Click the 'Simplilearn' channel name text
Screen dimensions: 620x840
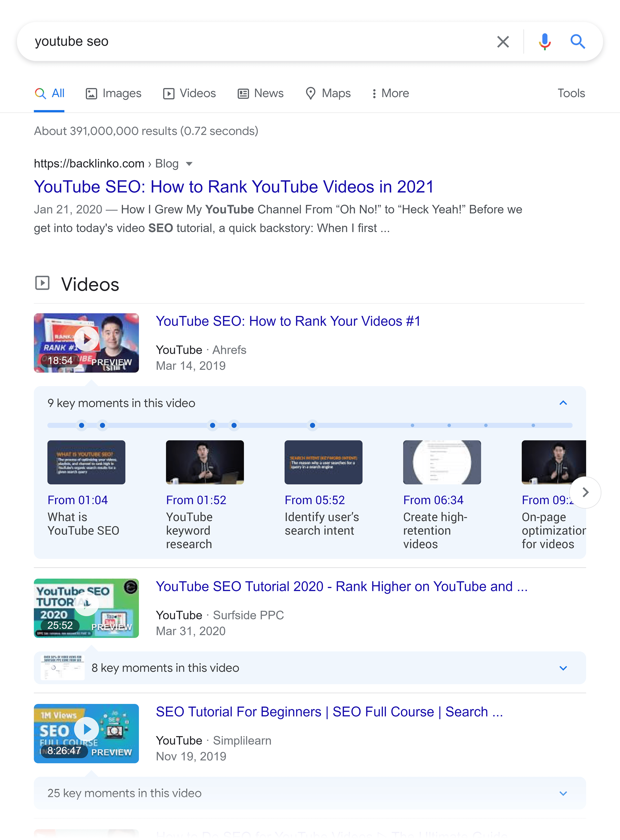[x=242, y=741]
